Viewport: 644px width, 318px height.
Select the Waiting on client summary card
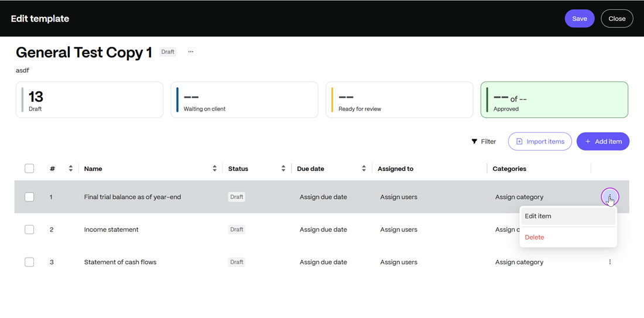coord(244,100)
